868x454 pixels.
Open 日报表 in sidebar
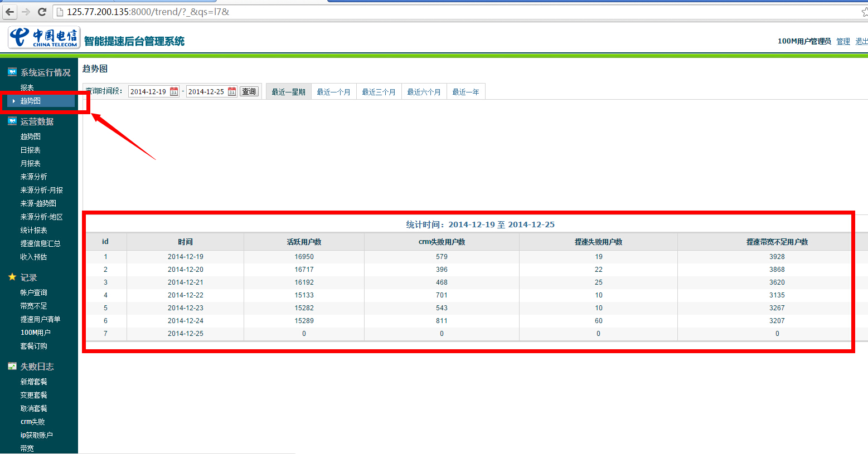tap(30, 150)
